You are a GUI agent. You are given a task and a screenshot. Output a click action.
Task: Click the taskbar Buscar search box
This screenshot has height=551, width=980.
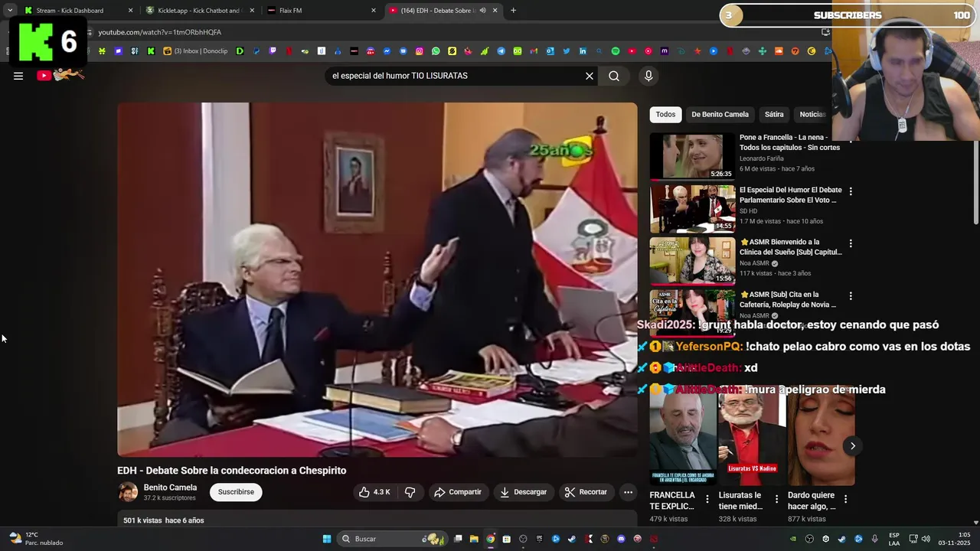click(393, 539)
